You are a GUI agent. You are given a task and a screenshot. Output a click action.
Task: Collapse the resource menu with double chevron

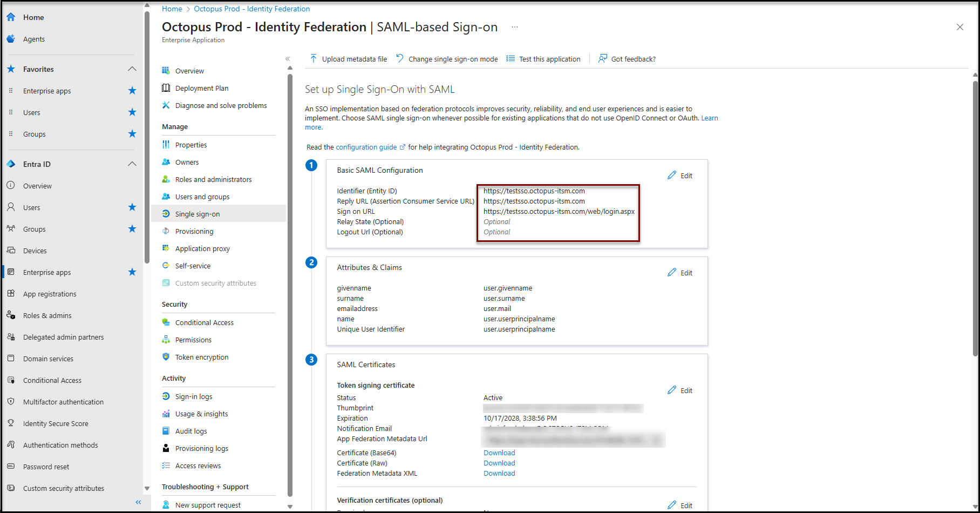click(x=288, y=59)
